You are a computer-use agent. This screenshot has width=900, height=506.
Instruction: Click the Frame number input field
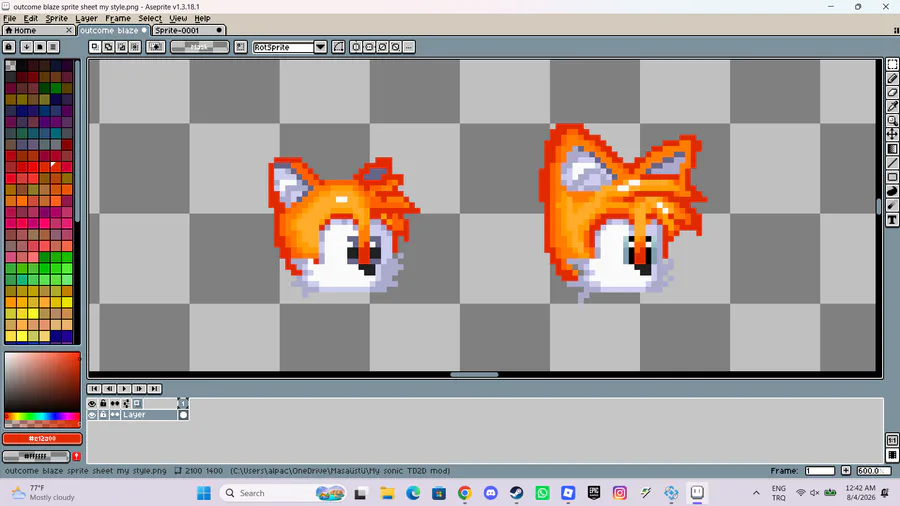(820, 470)
